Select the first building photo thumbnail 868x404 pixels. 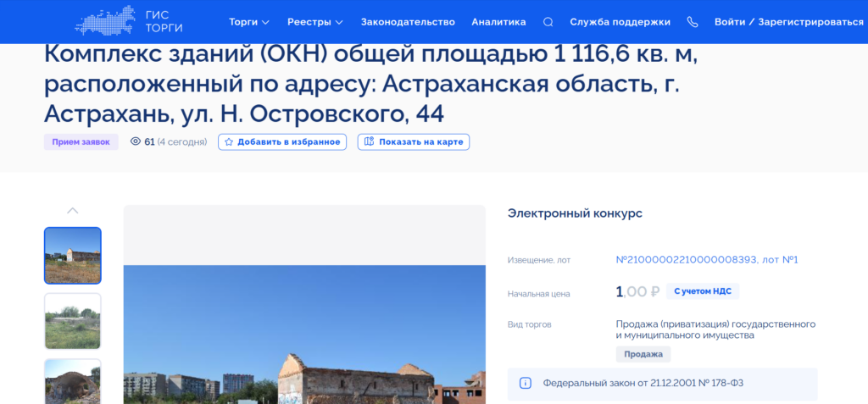[x=73, y=255]
